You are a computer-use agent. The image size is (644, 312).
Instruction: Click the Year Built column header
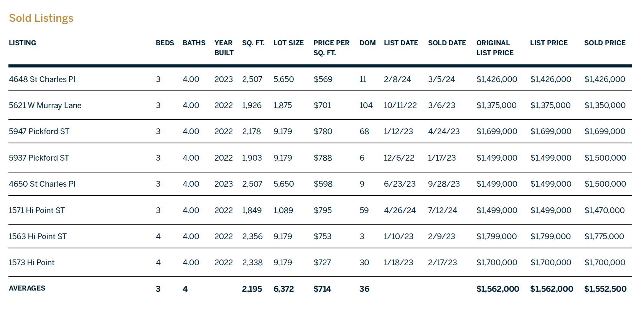coord(224,48)
